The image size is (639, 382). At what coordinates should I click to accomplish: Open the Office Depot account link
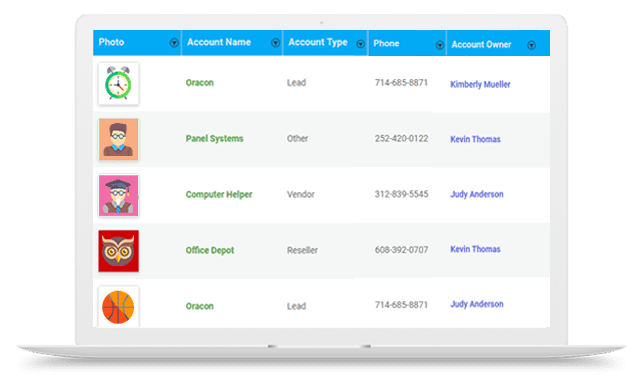pos(210,250)
